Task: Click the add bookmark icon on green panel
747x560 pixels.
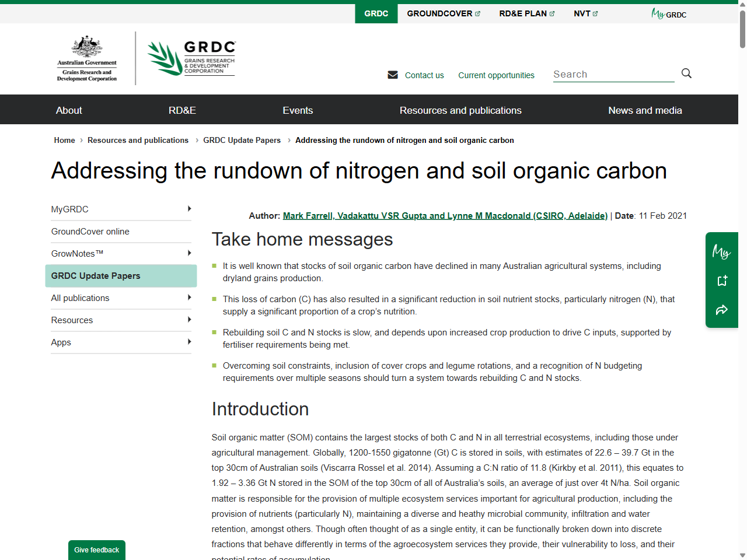Action: click(x=722, y=280)
